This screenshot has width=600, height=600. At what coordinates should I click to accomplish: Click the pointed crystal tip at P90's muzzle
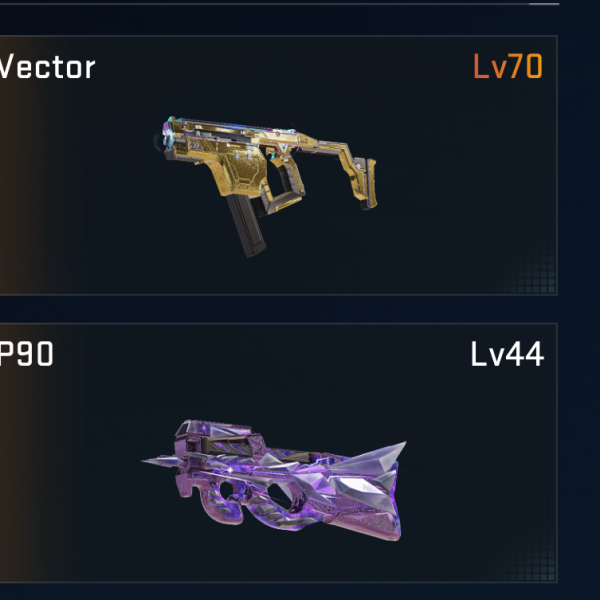point(163,462)
